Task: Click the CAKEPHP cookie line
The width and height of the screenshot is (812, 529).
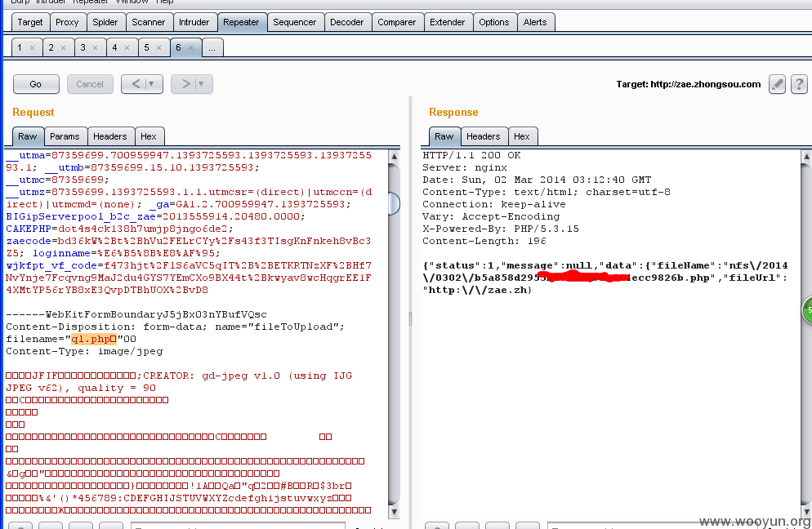Action: tap(119, 229)
